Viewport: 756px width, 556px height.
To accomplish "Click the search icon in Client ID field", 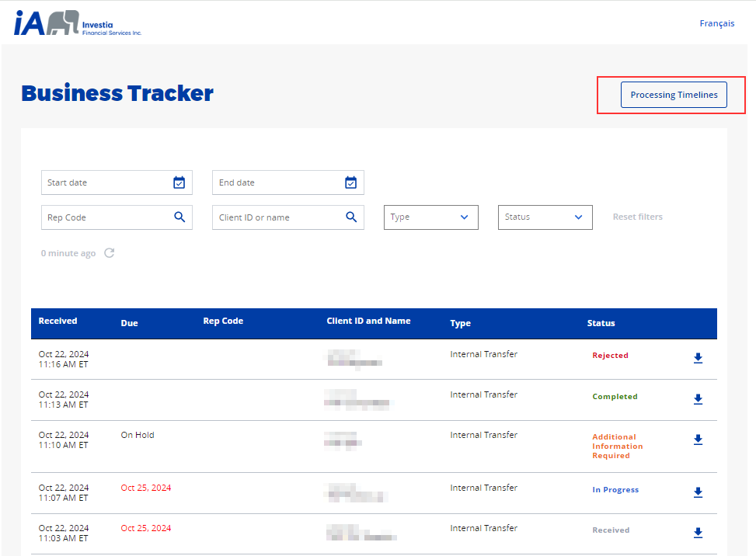I will point(350,217).
